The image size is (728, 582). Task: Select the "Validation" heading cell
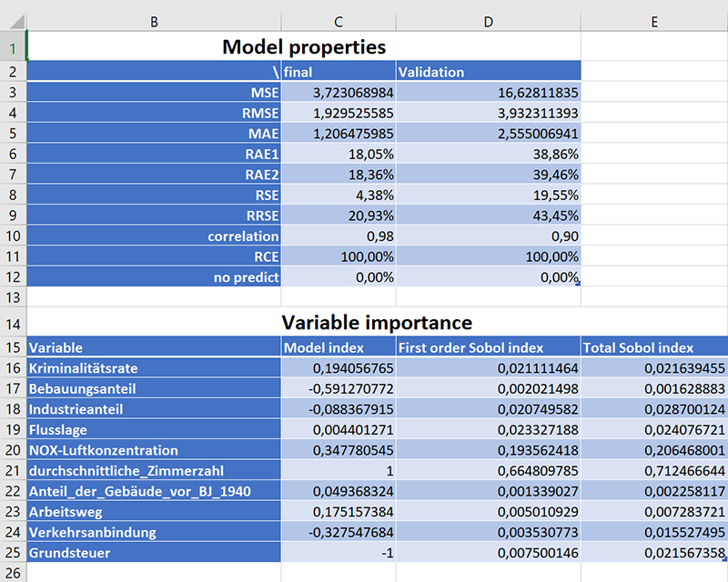point(489,72)
